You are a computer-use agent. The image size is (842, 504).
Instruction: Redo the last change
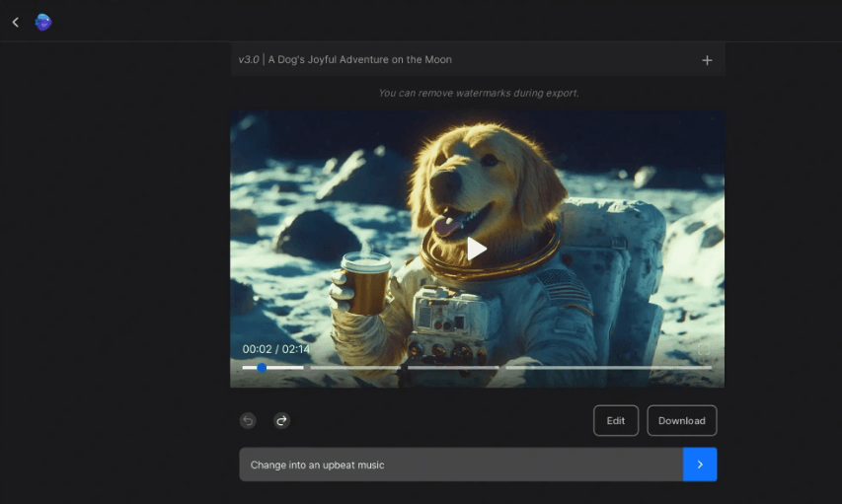(281, 420)
